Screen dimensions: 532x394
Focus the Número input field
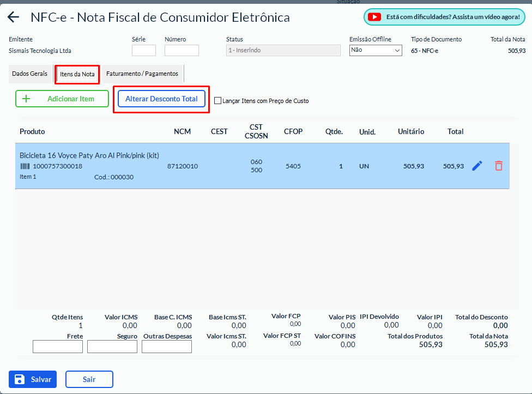[x=182, y=51]
